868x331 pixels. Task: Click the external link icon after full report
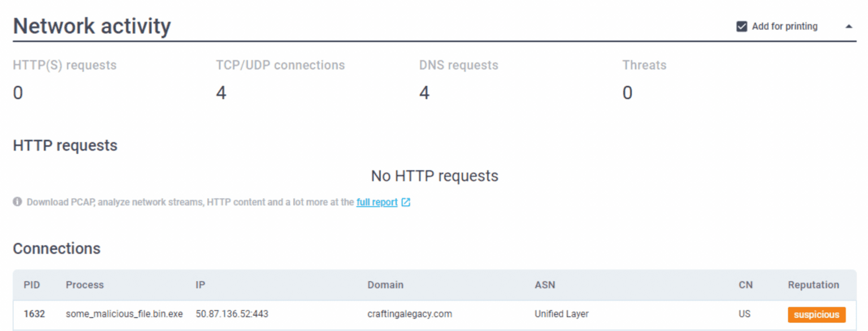coord(406,202)
